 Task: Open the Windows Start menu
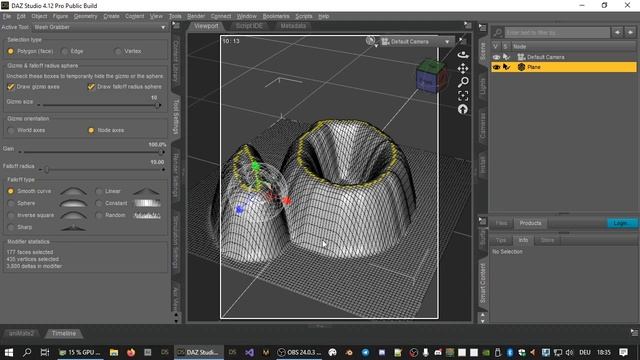pyautogui.click(x=9, y=352)
